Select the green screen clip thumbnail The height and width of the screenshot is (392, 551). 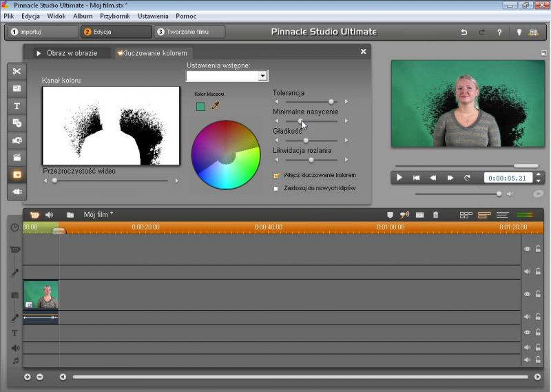coord(41,295)
